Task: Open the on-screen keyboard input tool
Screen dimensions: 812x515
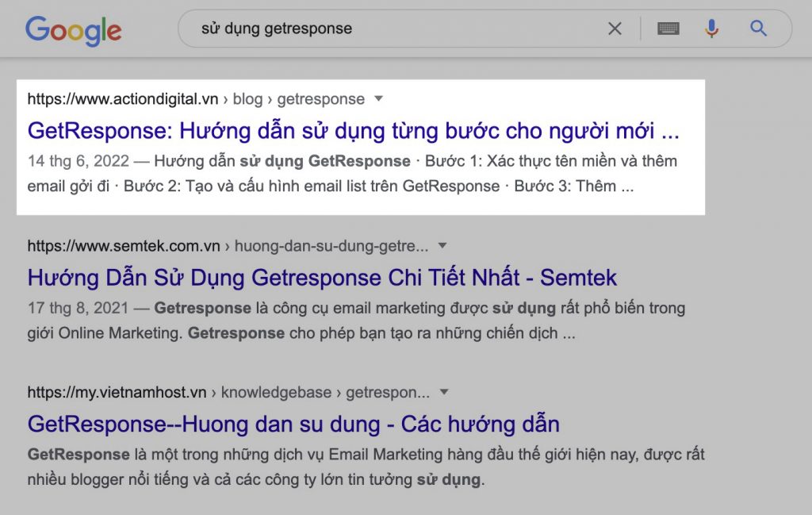Action: (668, 29)
